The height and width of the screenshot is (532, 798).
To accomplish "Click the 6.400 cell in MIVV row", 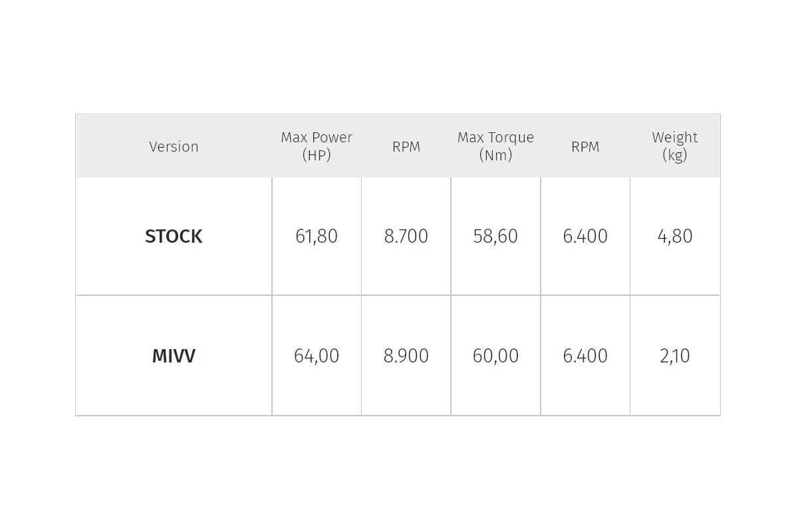I will pos(585,356).
